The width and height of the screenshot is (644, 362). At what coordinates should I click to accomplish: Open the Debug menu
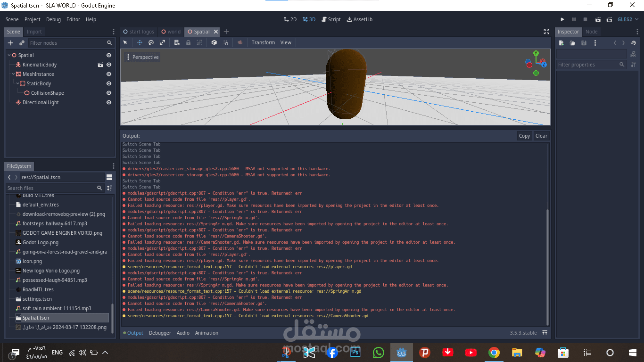[53, 19]
